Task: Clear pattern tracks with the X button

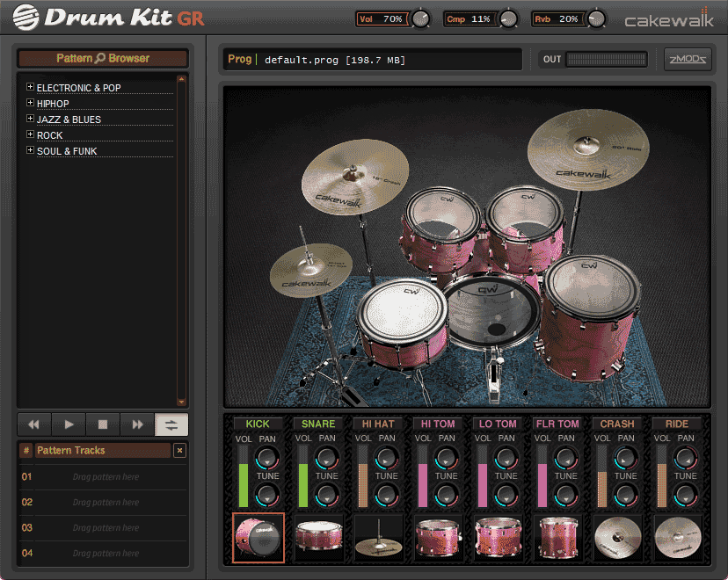Action: [179, 451]
